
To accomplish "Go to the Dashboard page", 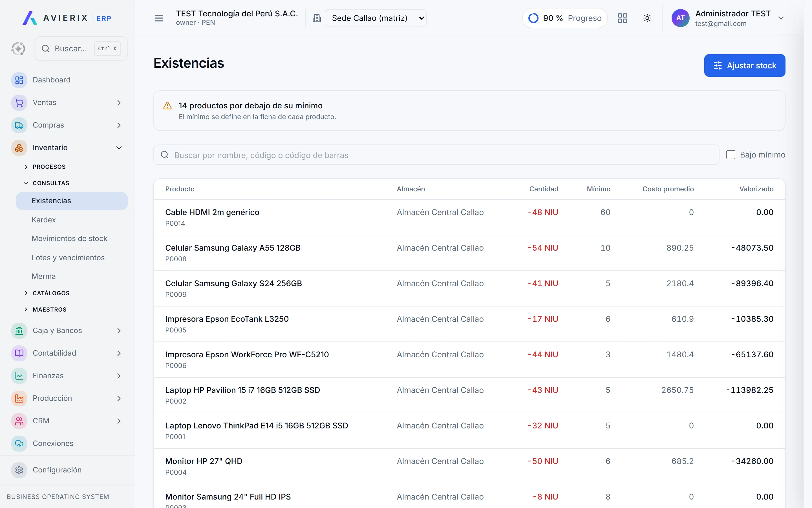I will 52,80.
